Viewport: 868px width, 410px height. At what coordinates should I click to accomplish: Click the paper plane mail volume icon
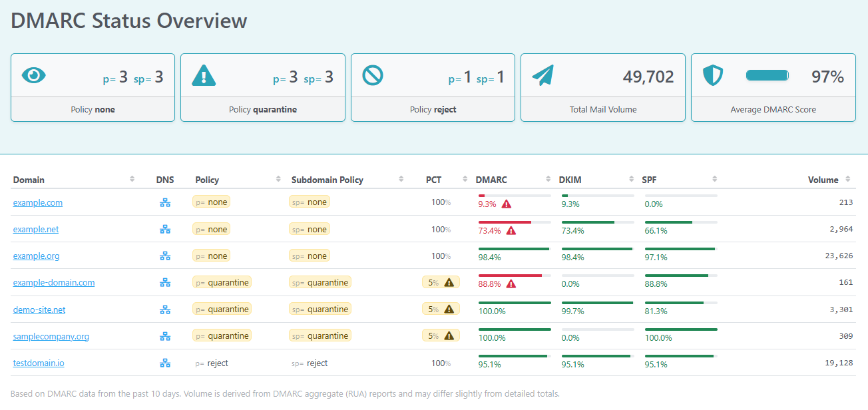[x=542, y=75]
